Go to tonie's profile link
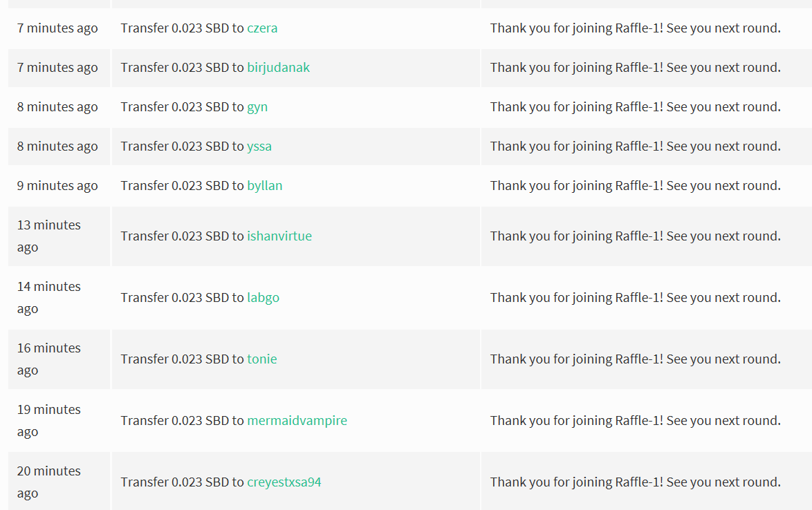 pos(261,359)
